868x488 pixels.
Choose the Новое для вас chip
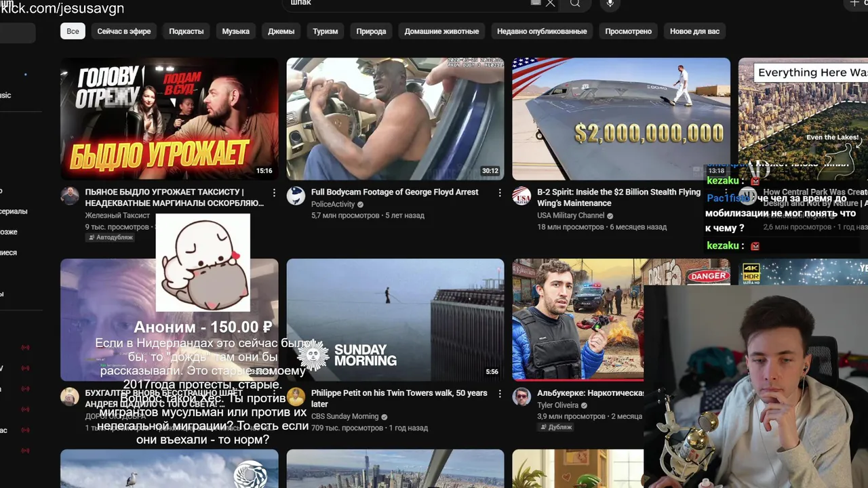695,31
